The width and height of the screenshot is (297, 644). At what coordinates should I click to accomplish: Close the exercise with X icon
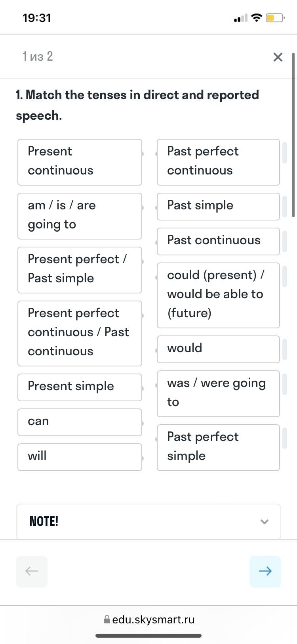278,57
